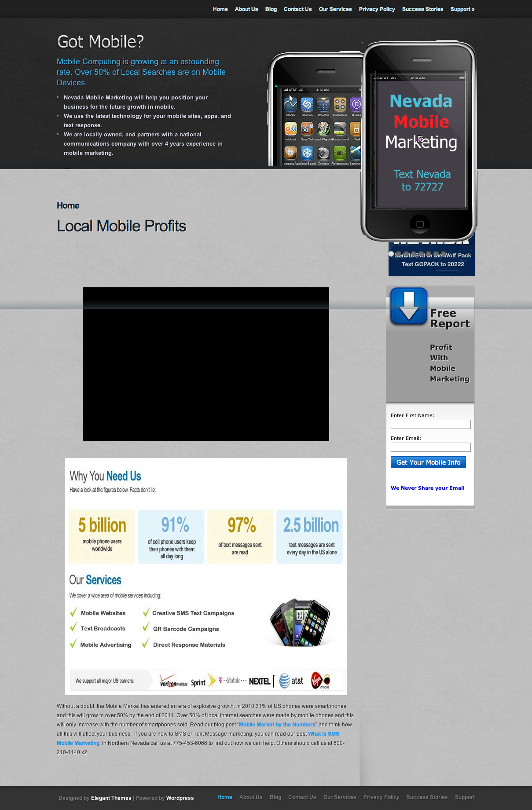Tap the Shazam app icon on phone
532x810 pixels.
pyautogui.click(x=307, y=105)
